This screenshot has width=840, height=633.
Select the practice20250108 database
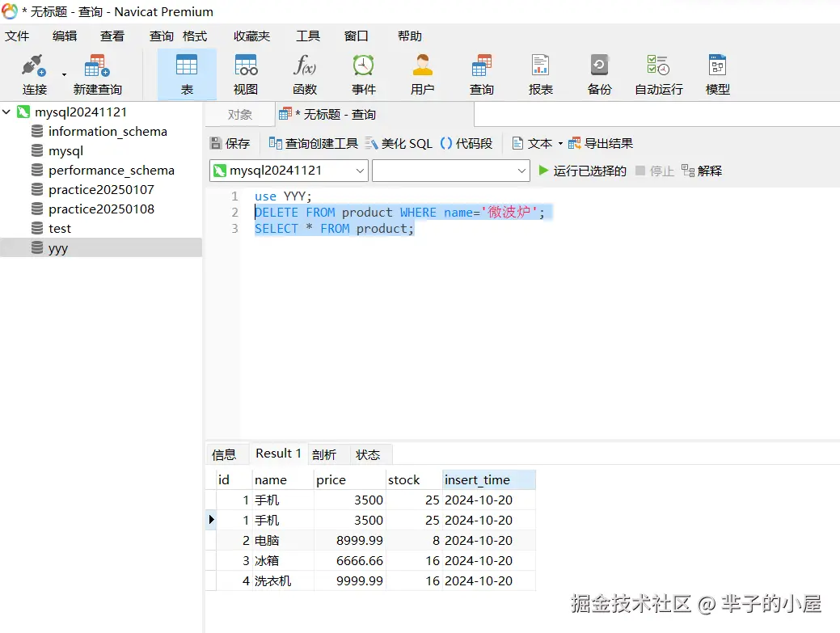click(101, 209)
